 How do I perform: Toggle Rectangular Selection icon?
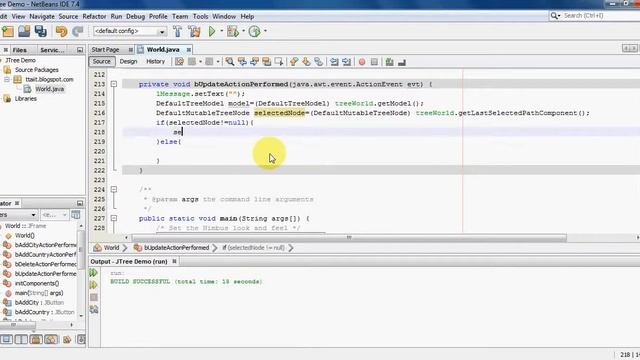[x=279, y=62]
